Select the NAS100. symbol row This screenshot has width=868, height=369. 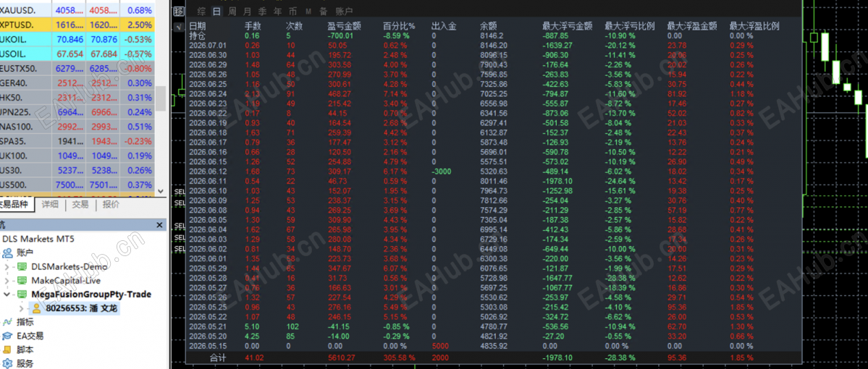point(77,126)
